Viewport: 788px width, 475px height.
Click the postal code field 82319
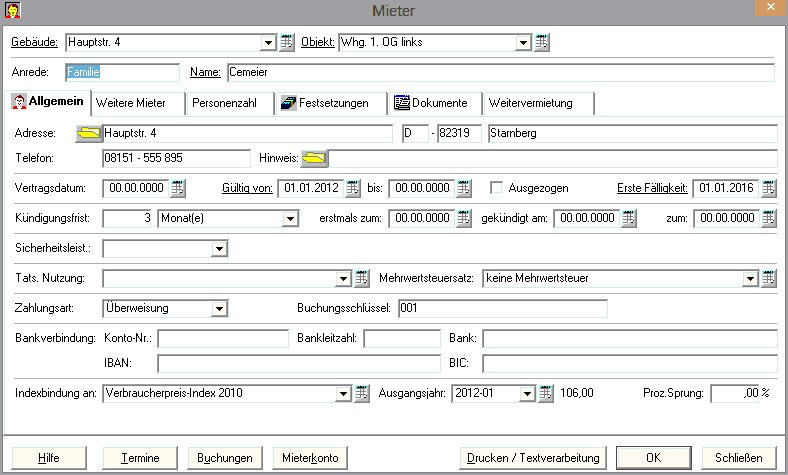tap(459, 134)
